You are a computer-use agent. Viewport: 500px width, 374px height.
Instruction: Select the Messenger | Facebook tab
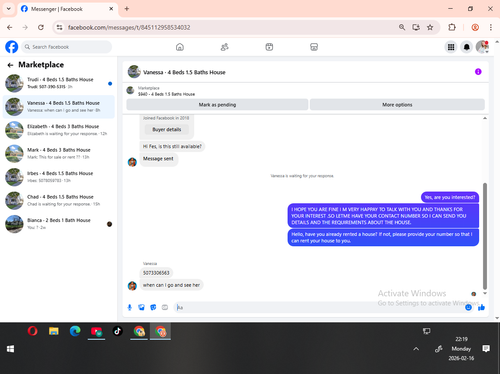coord(67,9)
